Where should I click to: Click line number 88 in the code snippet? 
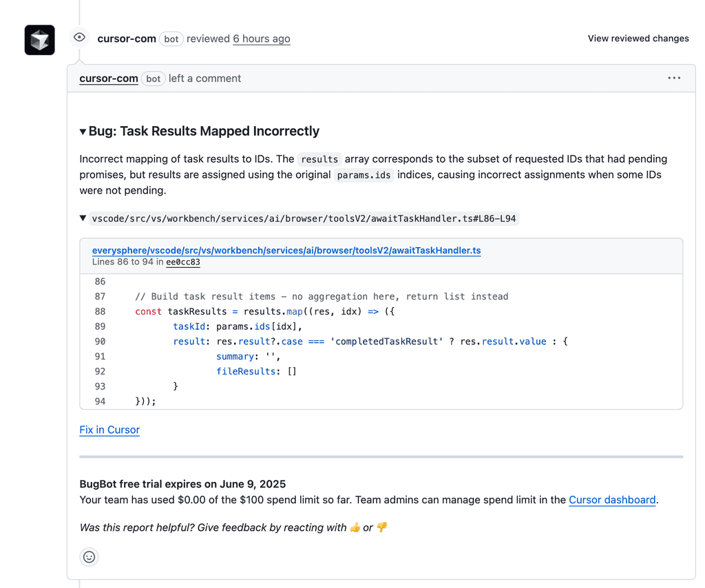100,311
